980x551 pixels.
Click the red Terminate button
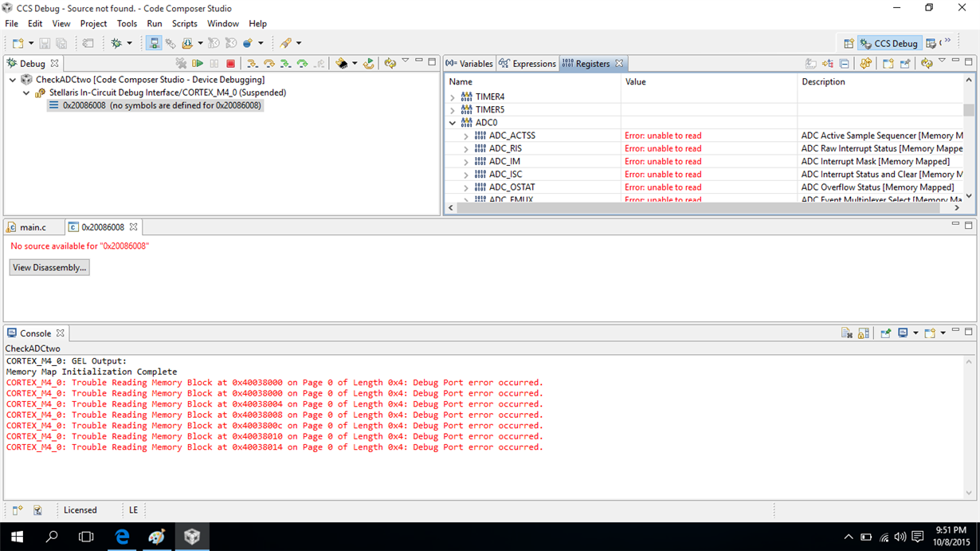point(231,63)
